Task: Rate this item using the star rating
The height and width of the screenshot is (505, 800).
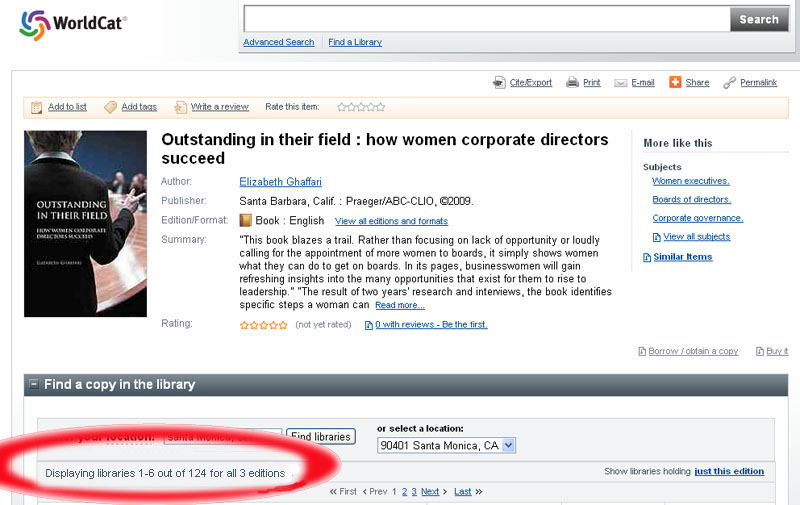Action: (x=361, y=107)
